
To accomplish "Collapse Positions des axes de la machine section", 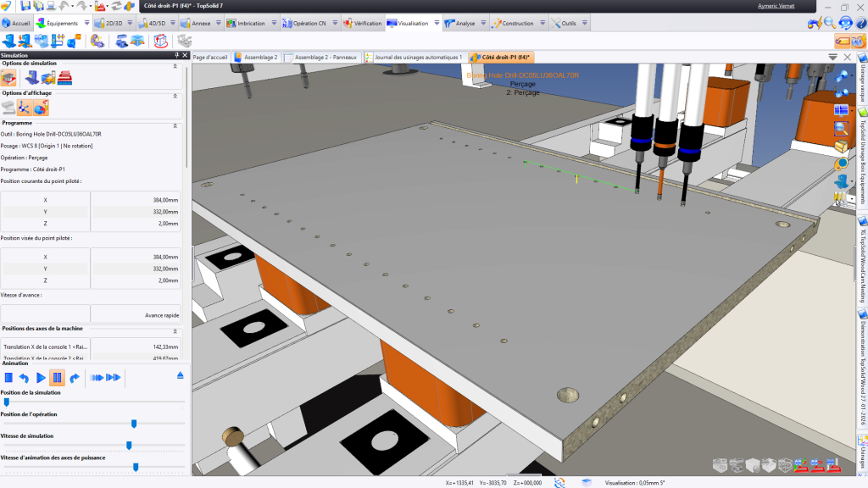I will 175,331.
